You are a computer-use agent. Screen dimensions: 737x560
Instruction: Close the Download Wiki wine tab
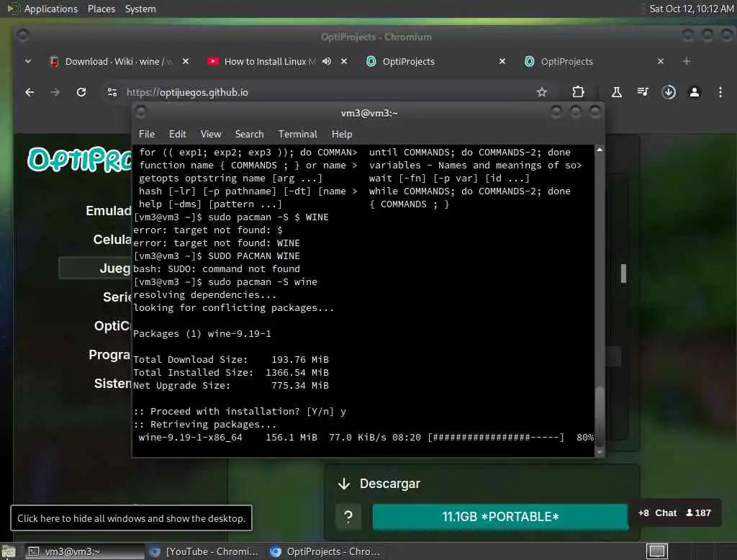point(186,61)
